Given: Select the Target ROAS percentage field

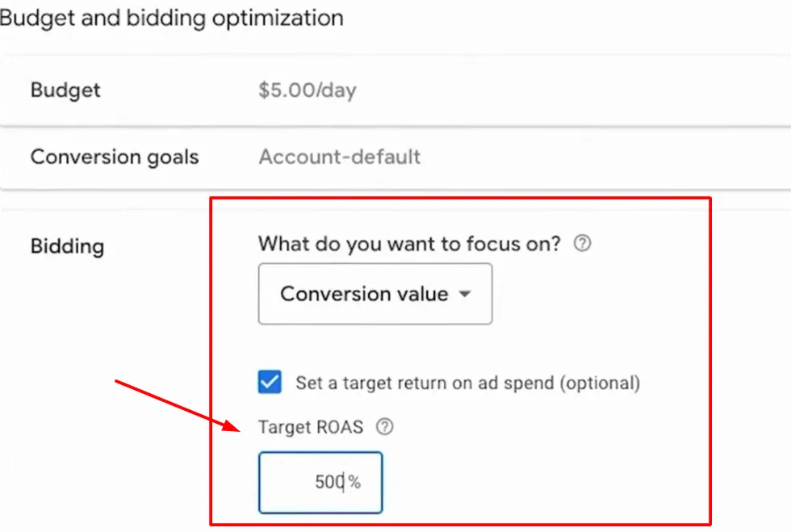Looking at the screenshot, I should 320,482.
